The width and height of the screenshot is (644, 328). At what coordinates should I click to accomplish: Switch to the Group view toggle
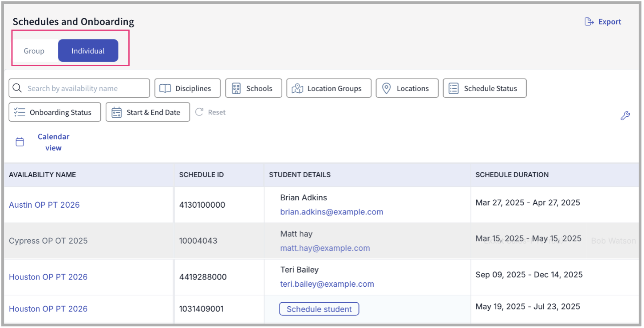point(34,51)
